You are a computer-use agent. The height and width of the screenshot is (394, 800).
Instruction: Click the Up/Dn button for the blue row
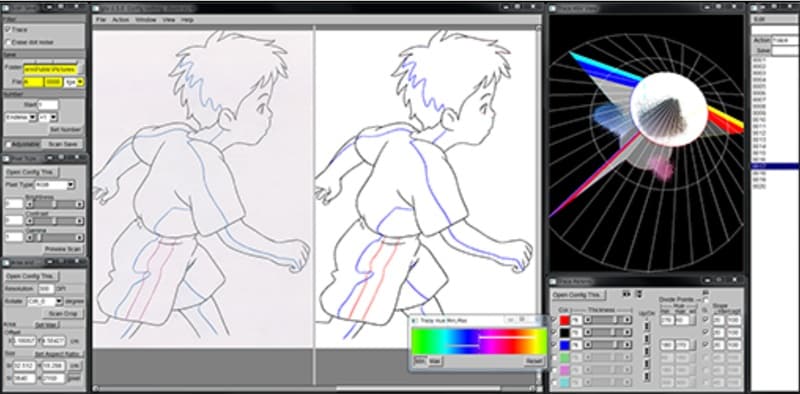pos(647,351)
